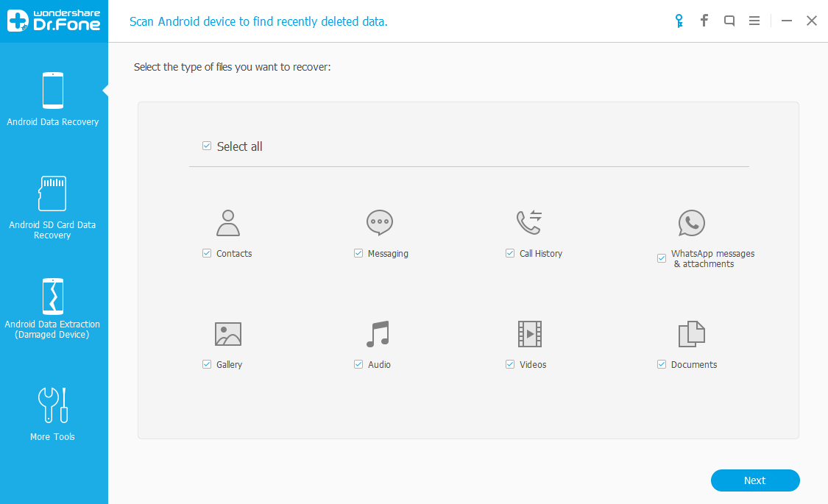Click the Gallery picture icon
This screenshot has width=828, height=504.
(228, 334)
